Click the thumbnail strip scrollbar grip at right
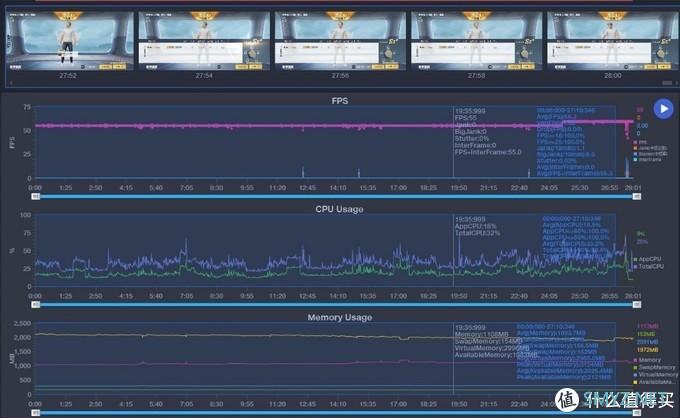Viewport: 680px width, 418px height. point(667,83)
